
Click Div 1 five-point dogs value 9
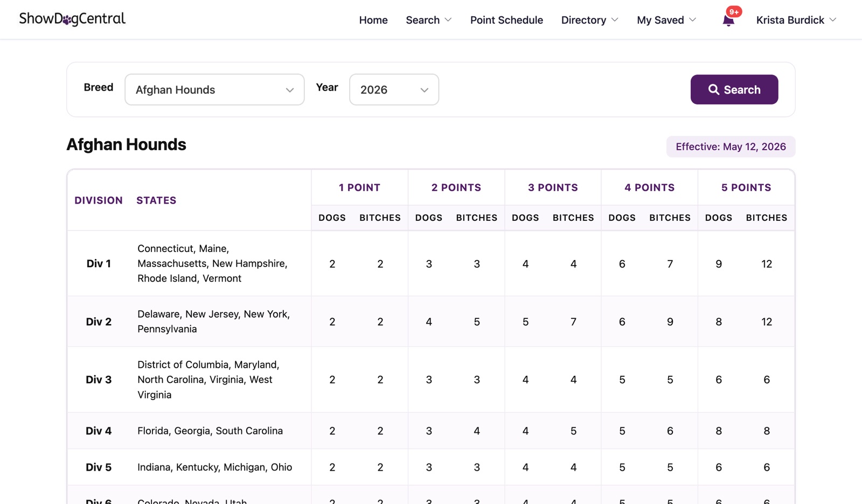click(719, 264)
